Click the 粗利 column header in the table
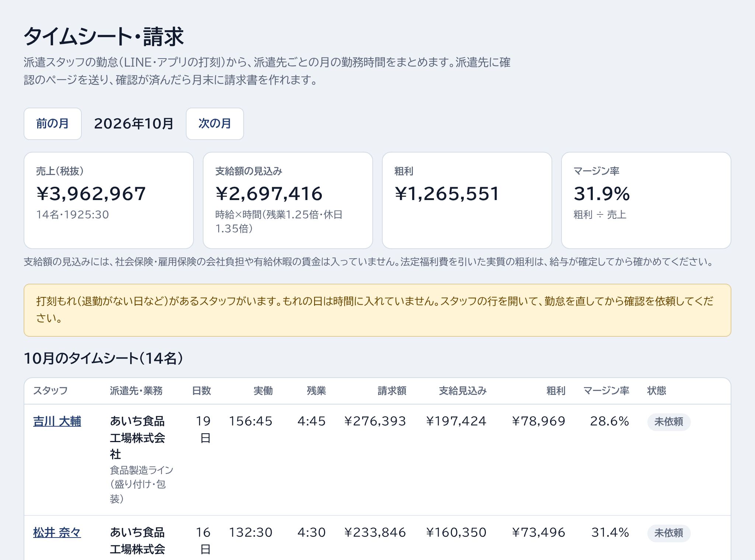Image resolution: width=755 pixels, height=560 pixels. 556,391
